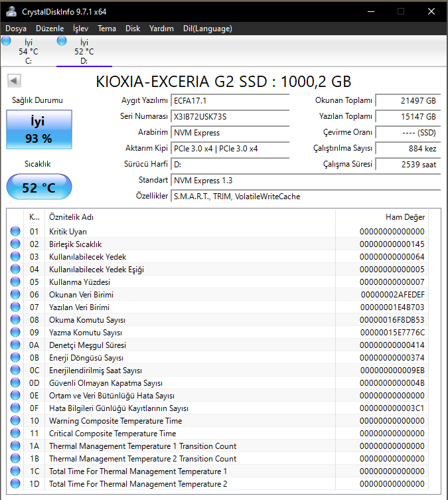Screen dimensions: 448x500
Task: Click the C: drive status orb
Action: click(6, 41)
